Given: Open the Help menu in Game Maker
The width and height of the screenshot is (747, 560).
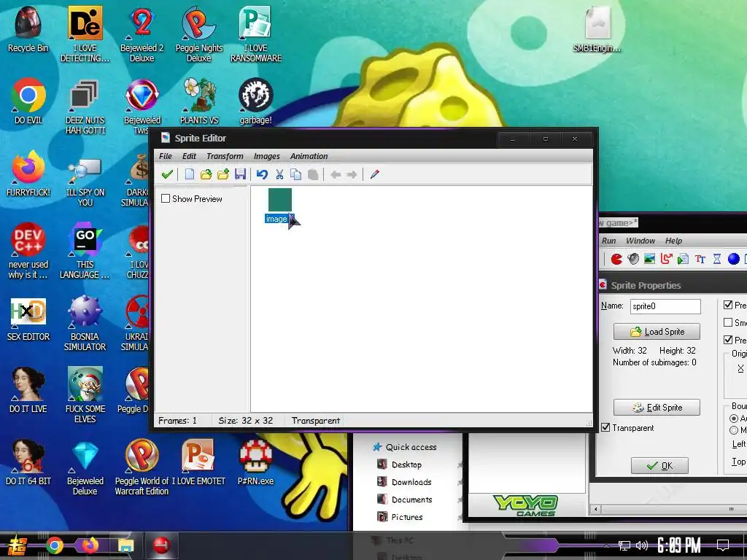Looking at the screenshot, I should [x=673, y=241].
